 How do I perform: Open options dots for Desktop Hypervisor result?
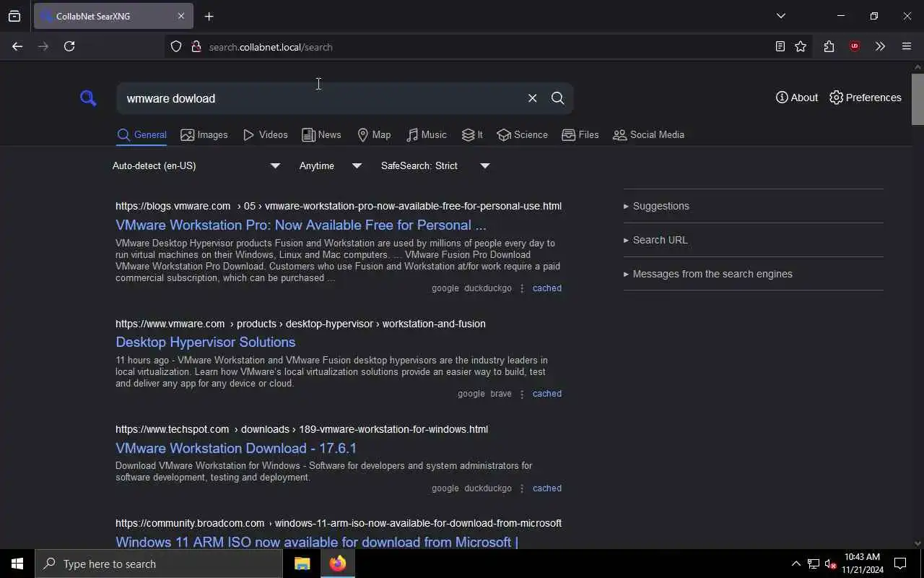click(x=522, y=394)
